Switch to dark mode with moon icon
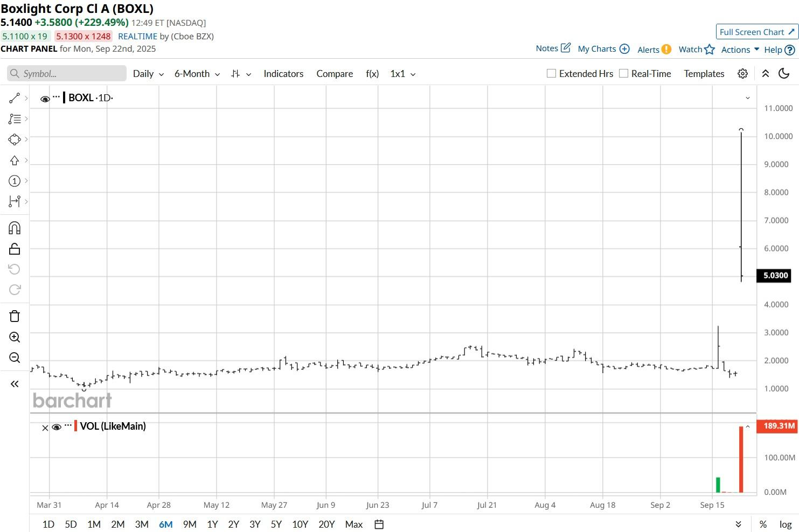 784,74
